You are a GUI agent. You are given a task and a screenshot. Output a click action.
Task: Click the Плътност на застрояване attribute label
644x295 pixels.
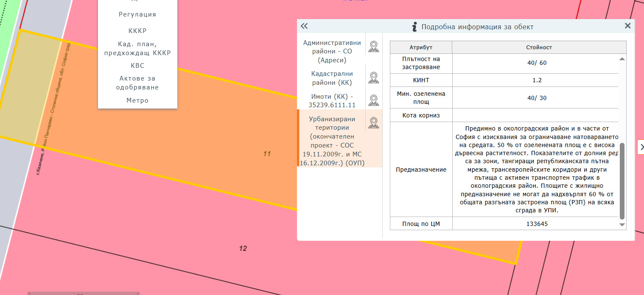[421, 63]
